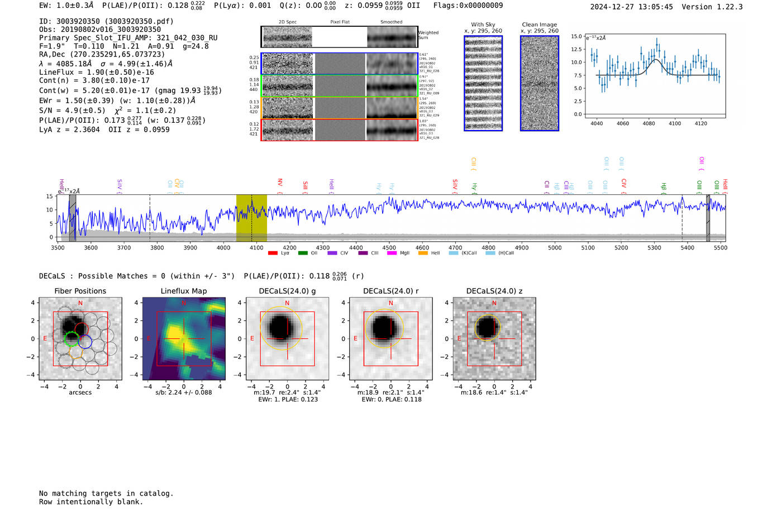Click Cont(n) = 3.80(±0.10)e-17
Image resolution: width=782 pixels, height=532 pixels.
[x=94, y=80]
